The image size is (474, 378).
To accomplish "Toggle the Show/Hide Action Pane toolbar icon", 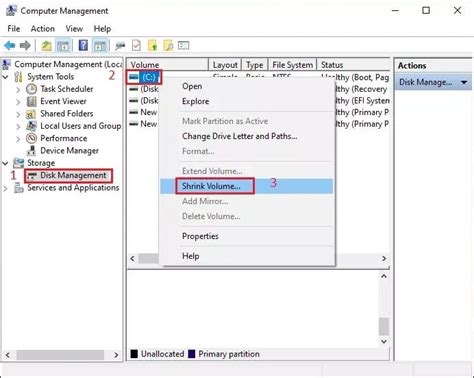I will click(100, 46).
